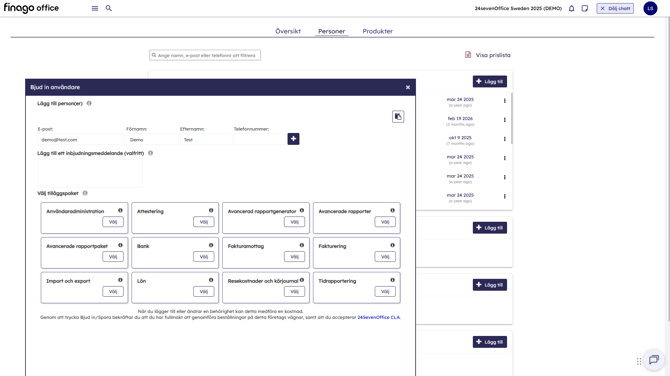
Task: Switch to the Personer tab
Action: pos(332,31)
